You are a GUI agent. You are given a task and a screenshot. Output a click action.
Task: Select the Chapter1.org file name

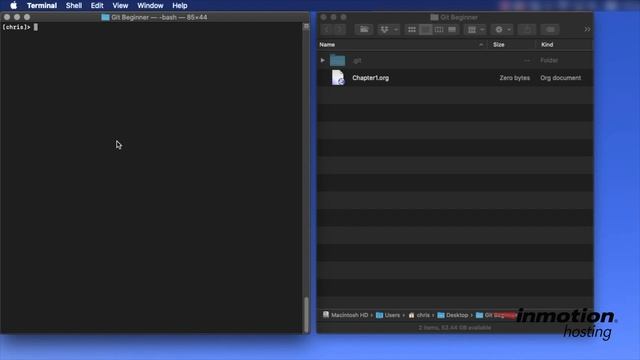(x=371, y=78)
